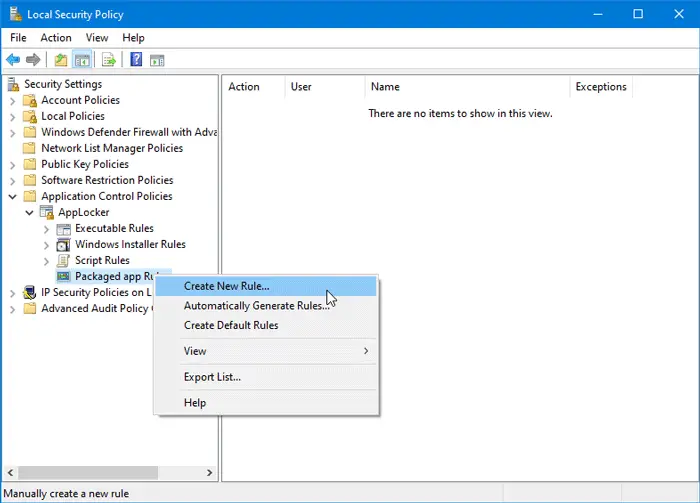This screenshot has height=503, width=700.
Task: Open the View submenu in context menu
Action: [195, 351]
